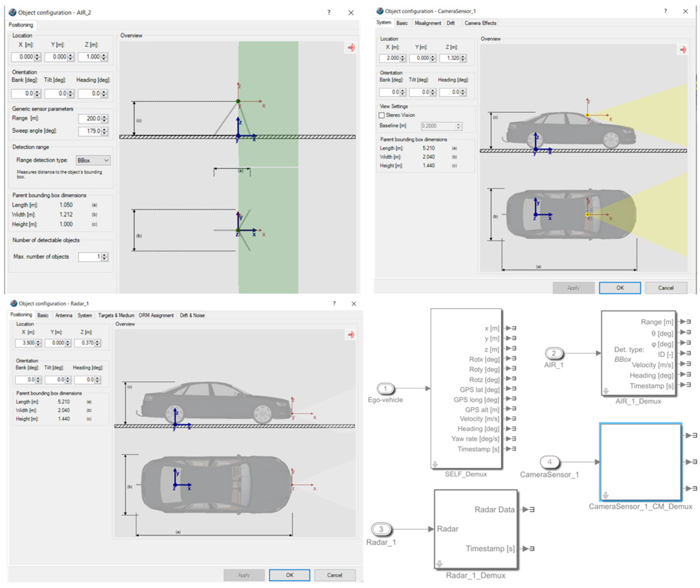The width and height of the screenshot is (700, 588).
Task: Open the Targets & Medium tab
Action: point(116,315)
